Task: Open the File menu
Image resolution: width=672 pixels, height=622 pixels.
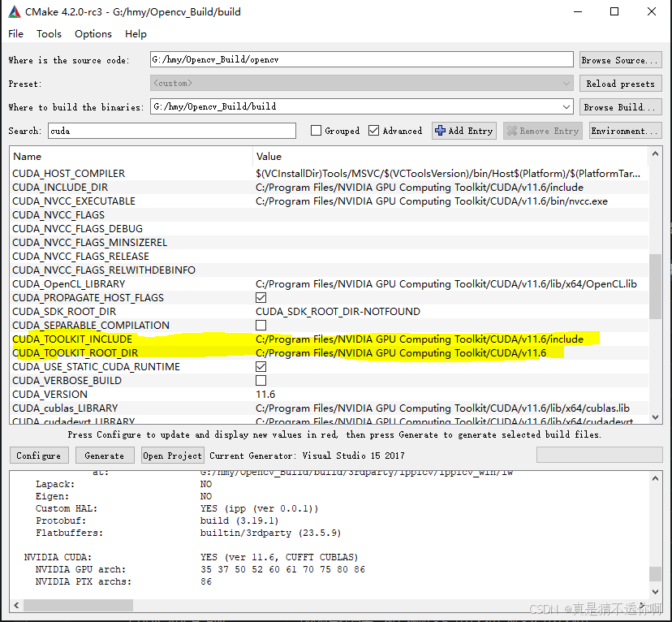Action: 16,34
